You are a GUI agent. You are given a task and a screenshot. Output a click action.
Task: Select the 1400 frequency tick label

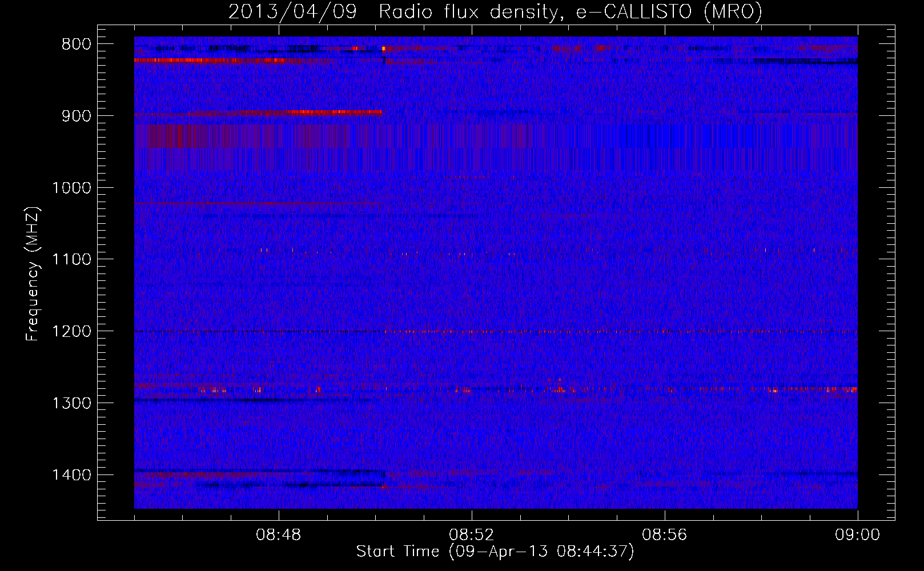click(x=72, y=475)
